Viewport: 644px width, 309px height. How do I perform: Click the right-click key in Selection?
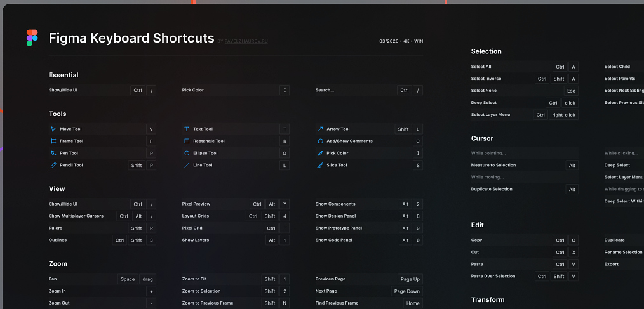pyautogui.click(x=564, y=115)
